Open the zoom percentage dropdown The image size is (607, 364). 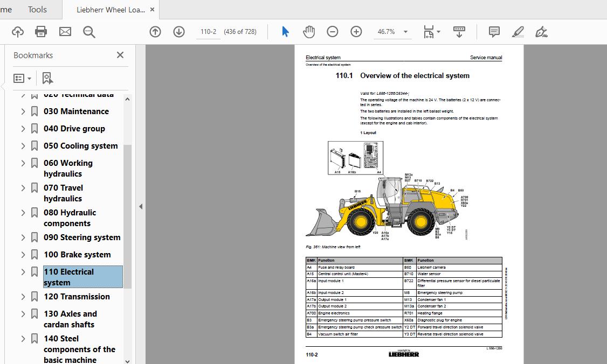[405, 31]
